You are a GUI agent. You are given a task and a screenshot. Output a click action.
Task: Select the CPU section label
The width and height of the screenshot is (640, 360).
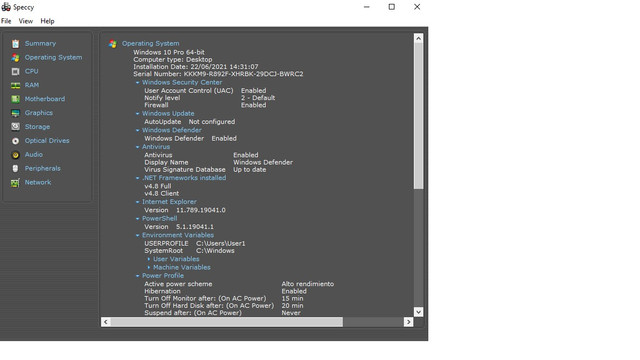pyautogui.click(x=31, y=71)
